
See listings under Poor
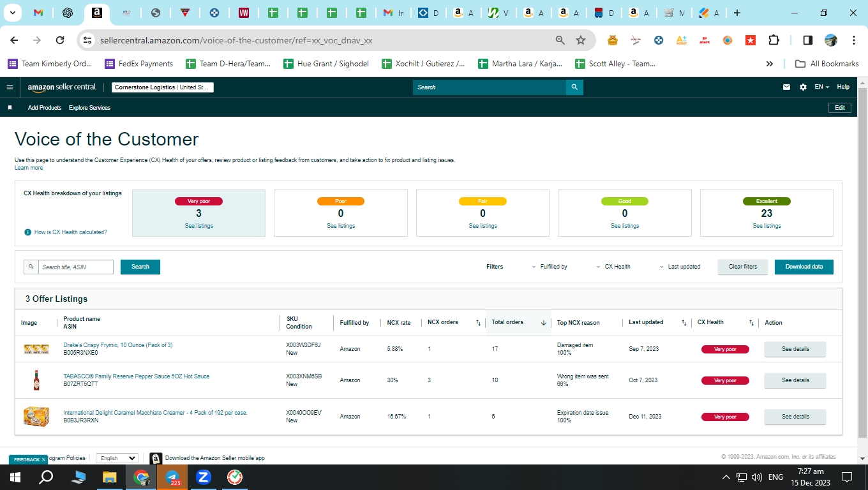(x=341, y=226)
